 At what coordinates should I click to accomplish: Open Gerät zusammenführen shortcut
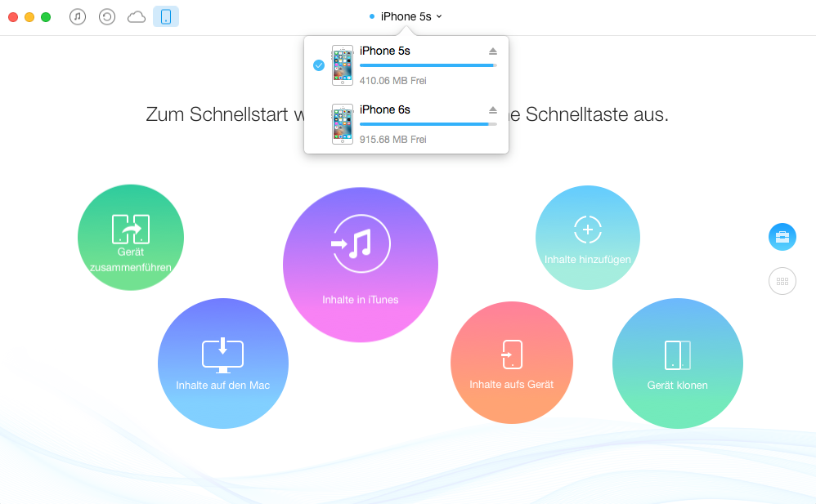[131, 237]
